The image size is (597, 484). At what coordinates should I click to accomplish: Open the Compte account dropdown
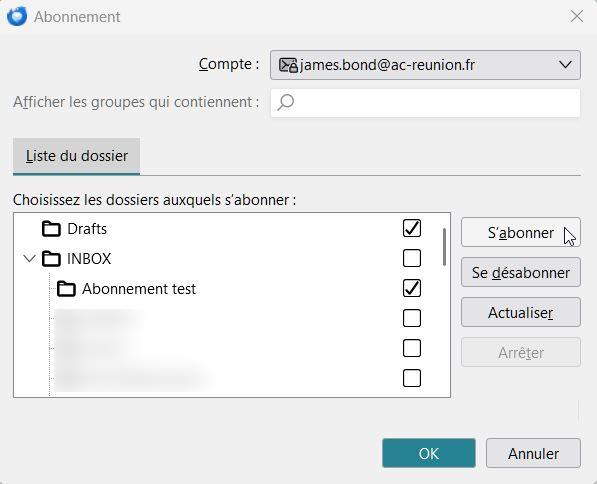point(425,65)
